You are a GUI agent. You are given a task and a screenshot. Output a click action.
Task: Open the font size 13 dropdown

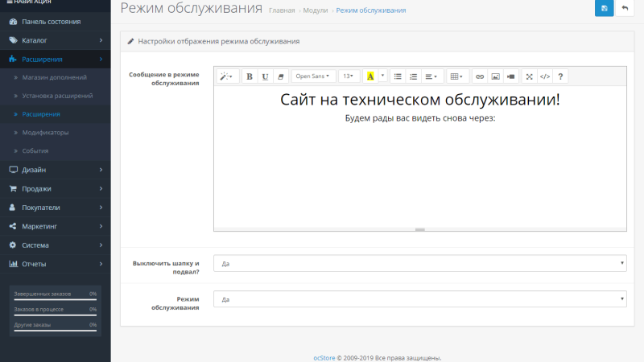(x=349, y=76)
